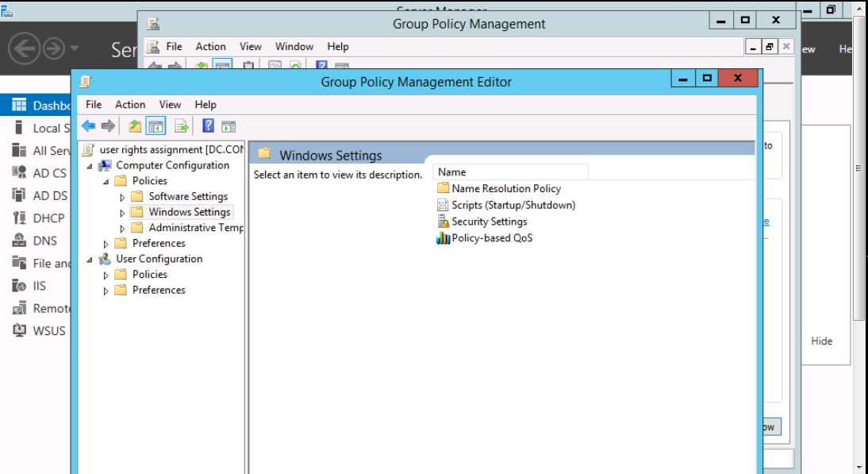Click the Up One Level toolbar icon
Image resolution: width=868 pixels, height=474 pixels.
[135, 125]
